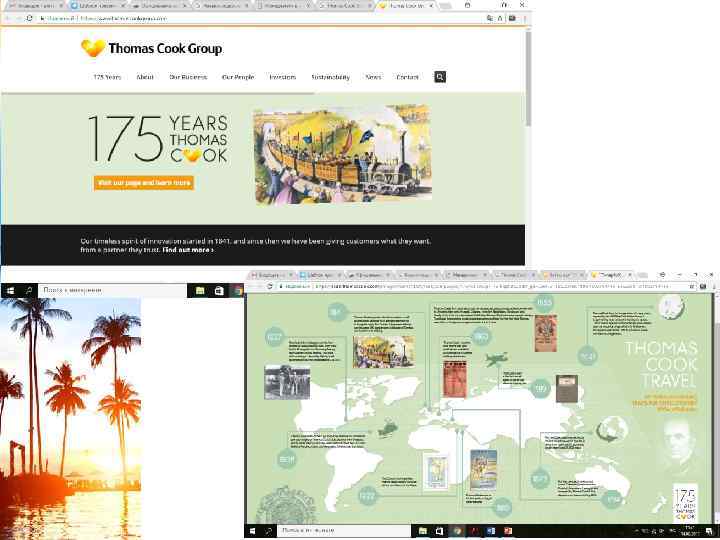This screenshot has width=720, height=540.
Task: Click the site search magnifier icon
Action: pos(440,77)
